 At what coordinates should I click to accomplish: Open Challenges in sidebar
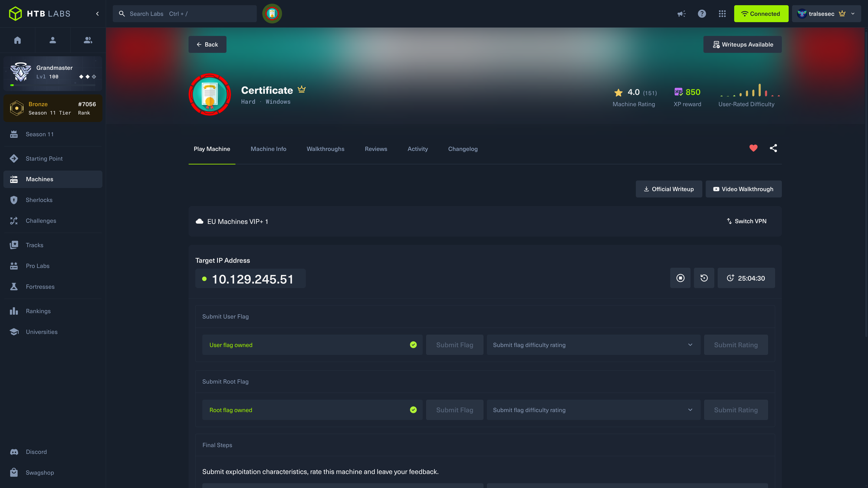[x=53, y=221]
